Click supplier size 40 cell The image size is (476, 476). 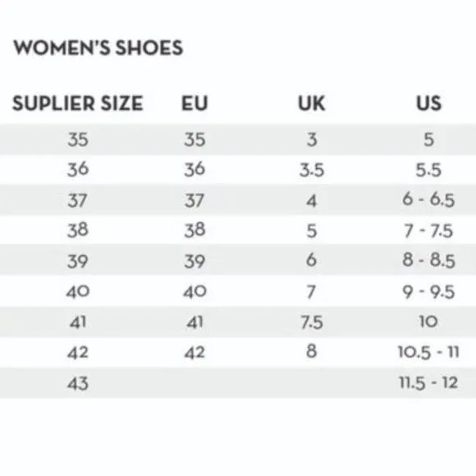pyautogui.click(x=78, y=291)
